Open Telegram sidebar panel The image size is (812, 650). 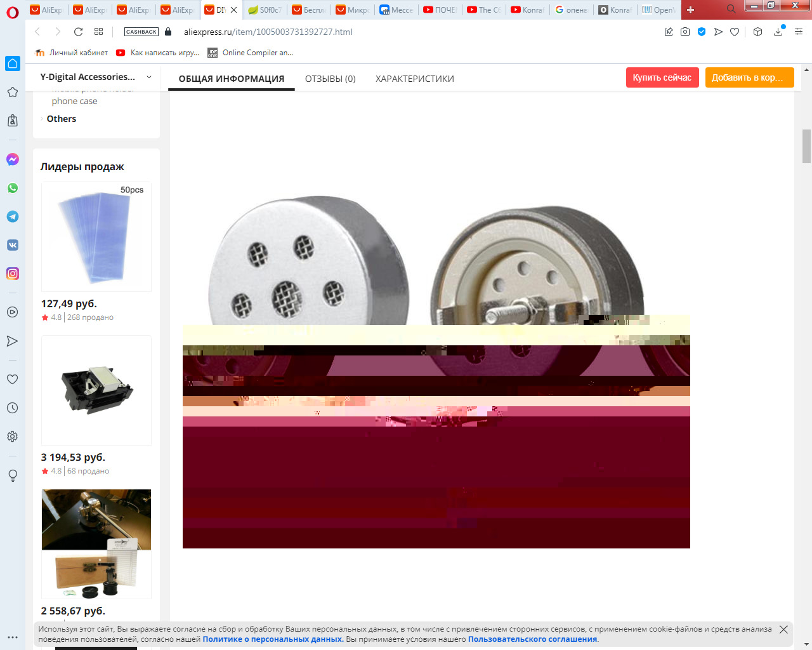[x=13, y=216]
